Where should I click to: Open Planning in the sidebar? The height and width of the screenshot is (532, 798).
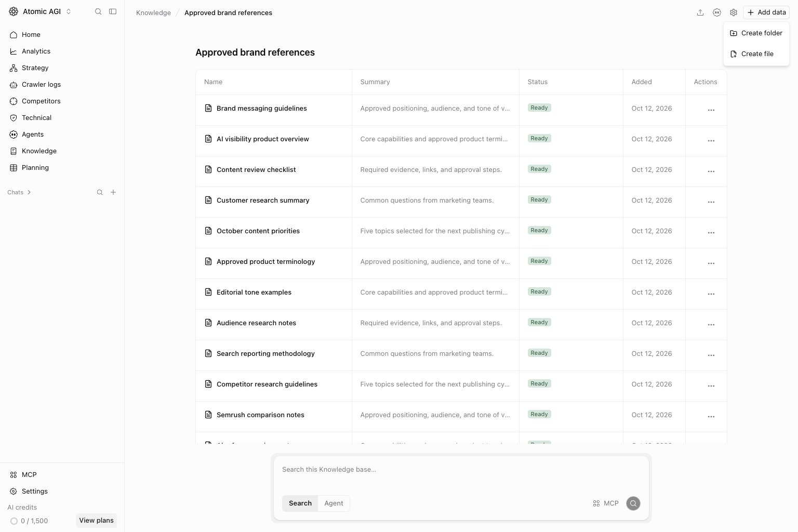[x=62, y=168]
